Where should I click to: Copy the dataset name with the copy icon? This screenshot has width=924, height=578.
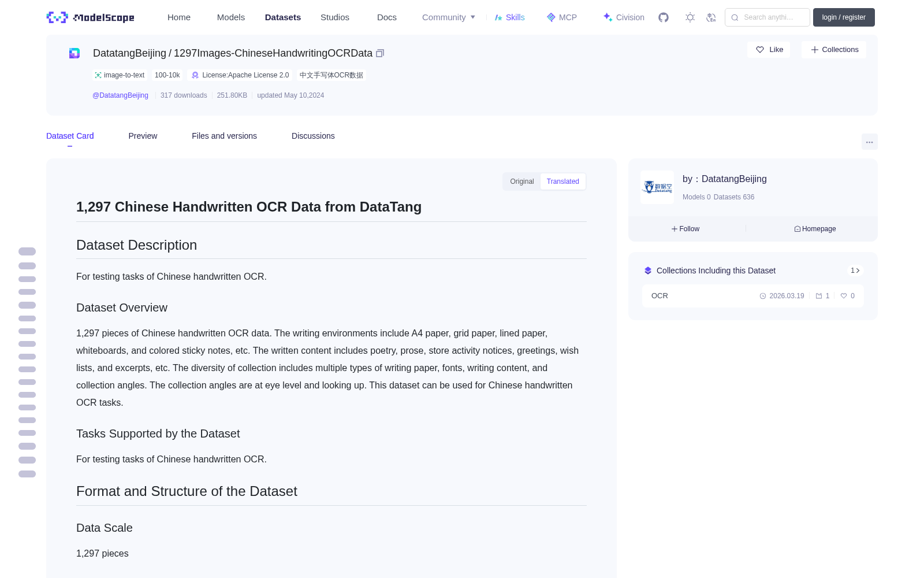(x=380, y=53)
